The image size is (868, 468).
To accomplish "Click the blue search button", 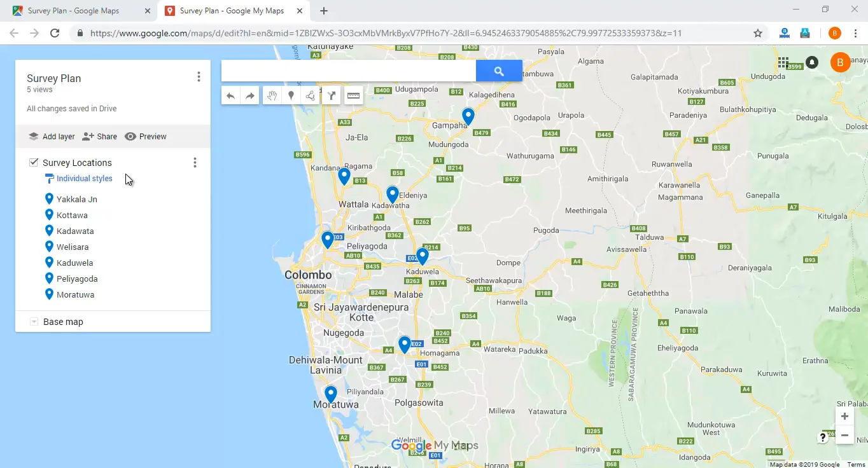I will 499,71.
